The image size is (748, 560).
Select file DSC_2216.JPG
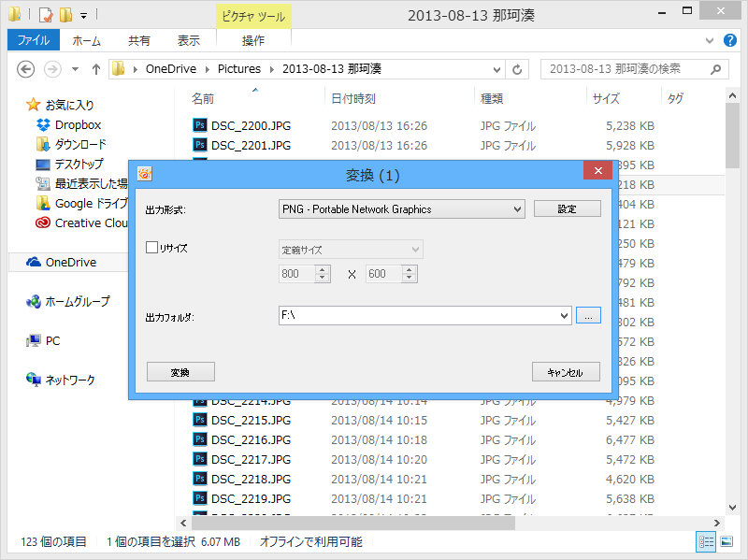(252, 439)
